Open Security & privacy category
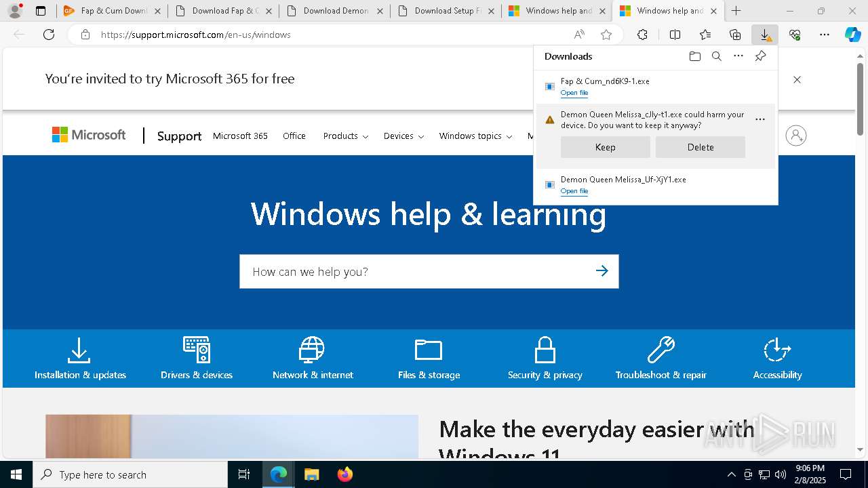The image size is (868, 488). [x=545, y=359]
